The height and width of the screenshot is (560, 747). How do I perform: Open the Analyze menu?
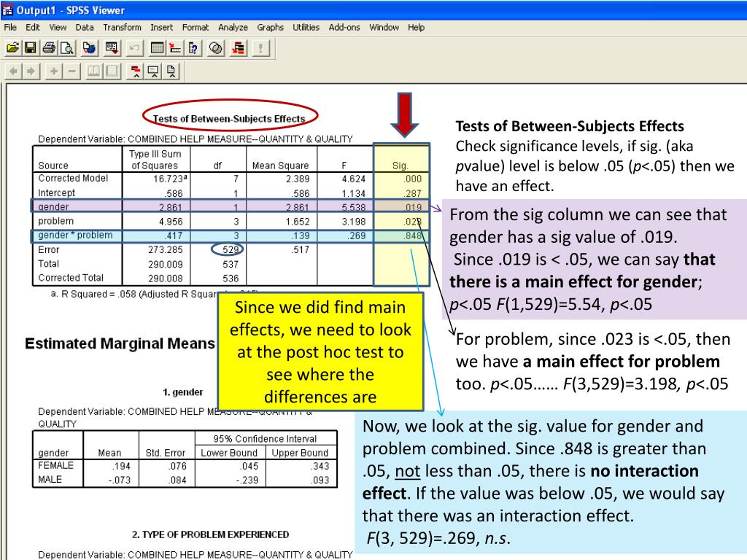[x=233, y=27]
